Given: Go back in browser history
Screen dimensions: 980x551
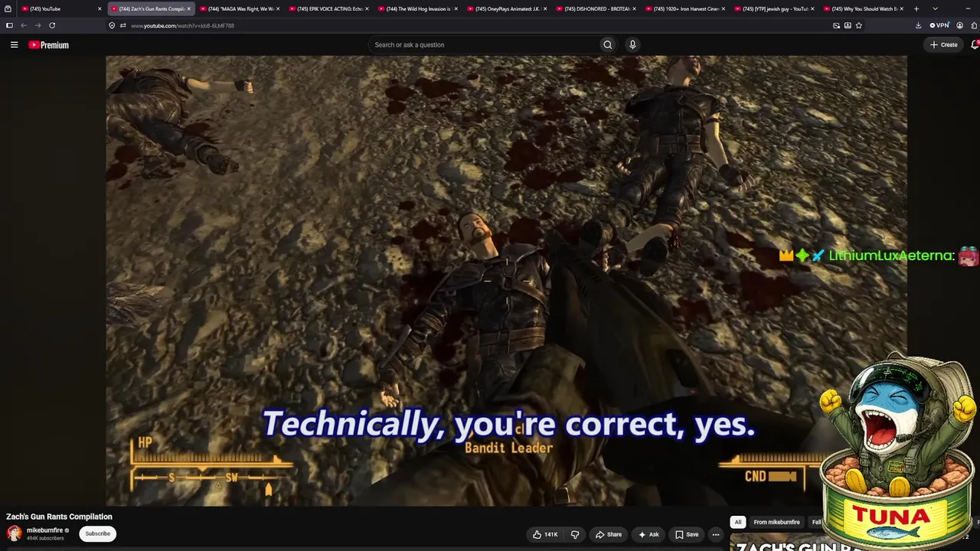Looking at the screenshot, I should [24, 25].
